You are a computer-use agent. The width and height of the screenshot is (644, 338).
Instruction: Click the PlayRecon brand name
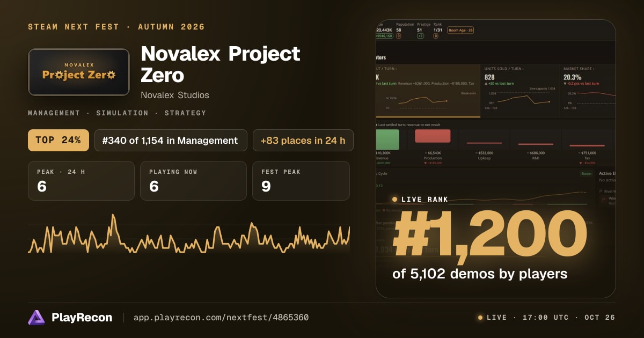tap(82, 318)
